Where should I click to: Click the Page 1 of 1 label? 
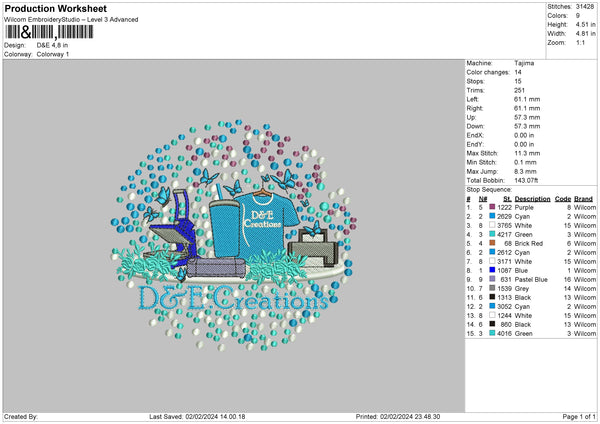pyautogui.click(x=579, y=416)
